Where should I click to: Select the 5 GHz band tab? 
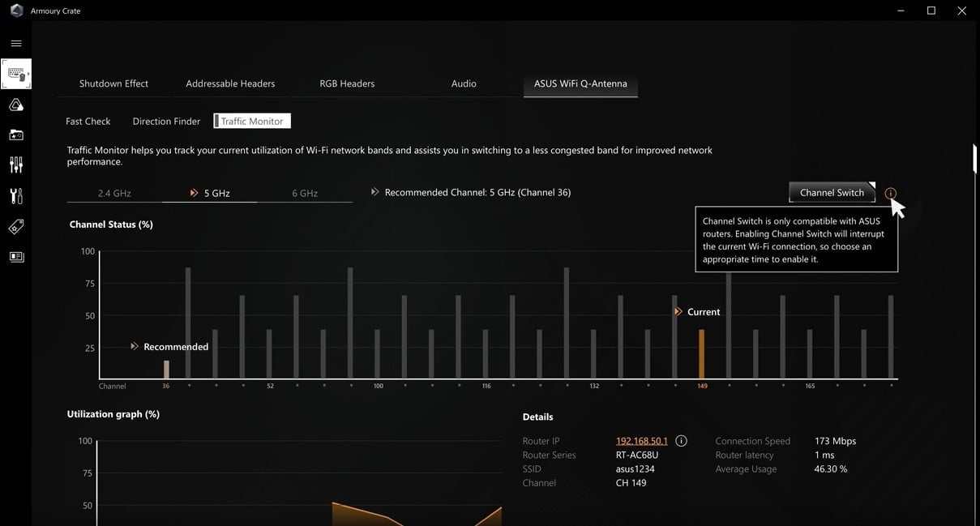pyautogui.click(x=210, y=193)
